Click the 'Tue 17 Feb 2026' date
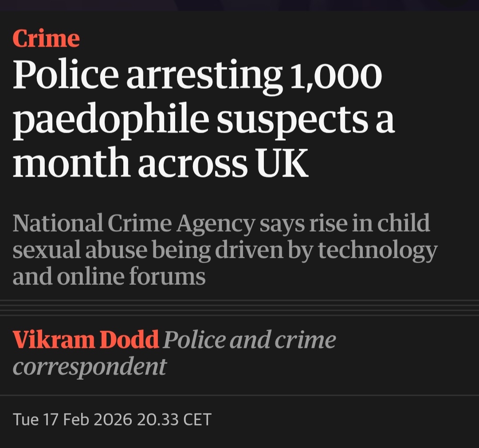 72,419
